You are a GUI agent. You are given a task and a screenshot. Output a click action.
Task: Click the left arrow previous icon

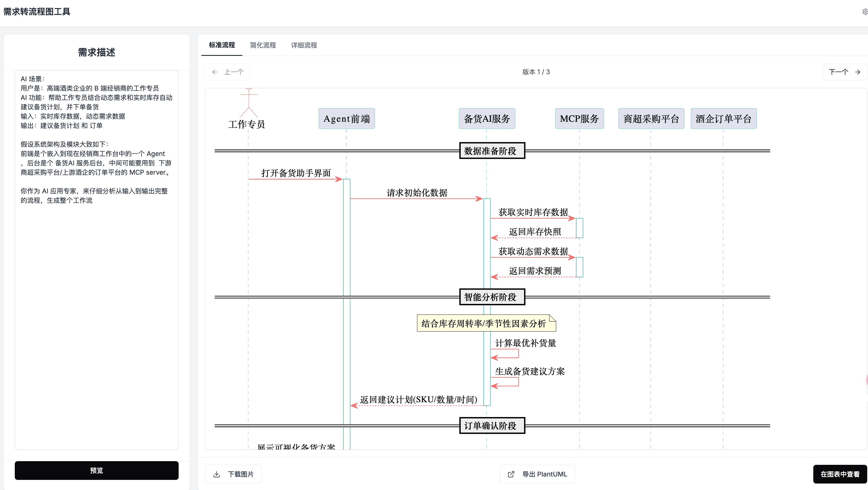[215, 72]
